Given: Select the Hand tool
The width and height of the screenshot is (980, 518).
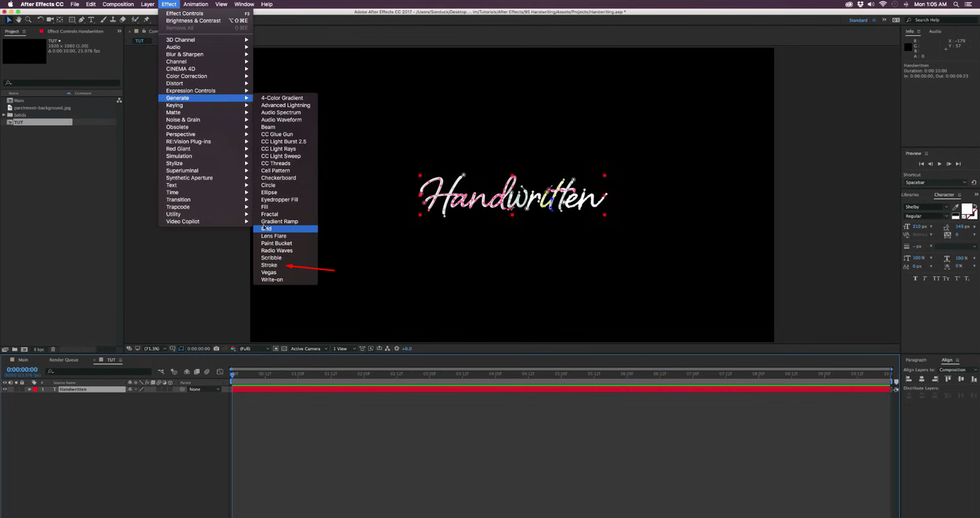Looking at the screenshot, I should coord(18,20).
